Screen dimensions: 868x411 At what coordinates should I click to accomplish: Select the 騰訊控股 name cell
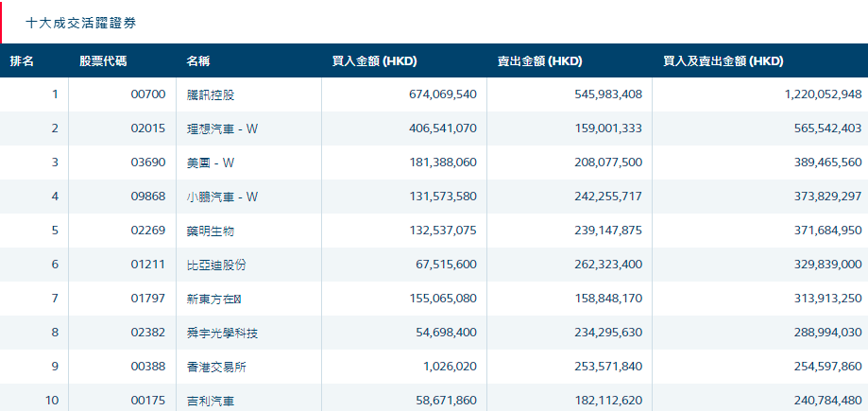211,94
